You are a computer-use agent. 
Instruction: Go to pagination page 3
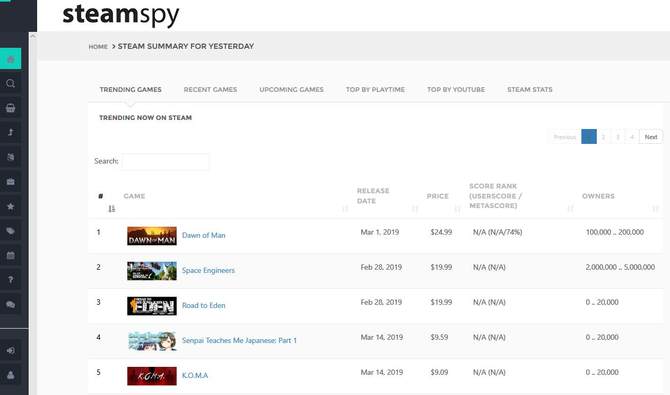click(x=617, y=137)
